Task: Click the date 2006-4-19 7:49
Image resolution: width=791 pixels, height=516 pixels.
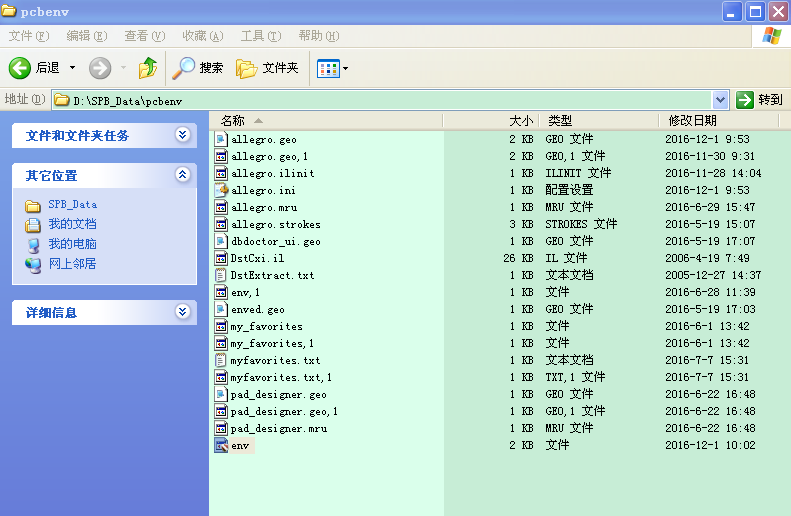Action: click(x=707, y=258)
